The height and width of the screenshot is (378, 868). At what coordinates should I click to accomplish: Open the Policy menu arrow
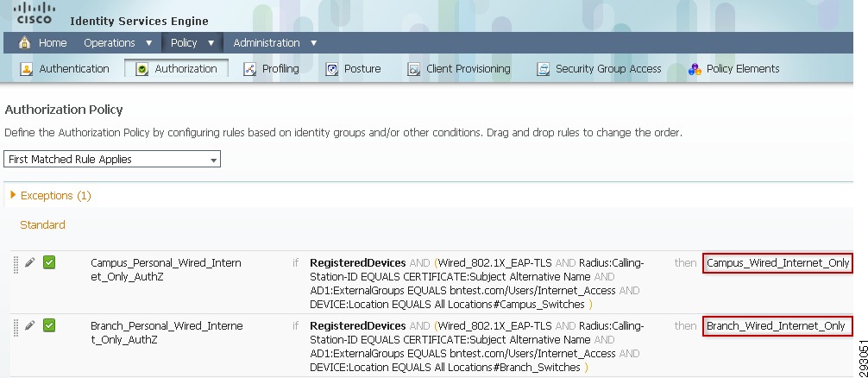pyautogui.click(x=211, y=43)
